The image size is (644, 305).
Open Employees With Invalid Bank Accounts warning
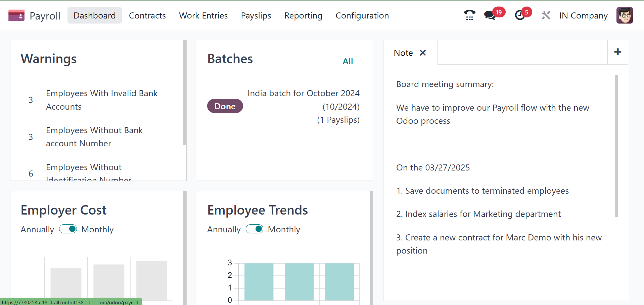pos(101,100)
